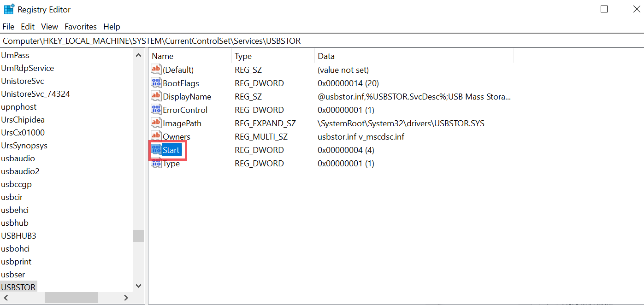Click the Start data 0x00000004 (4)
This screenshot has height=305, width=644.
pos(346,150)
